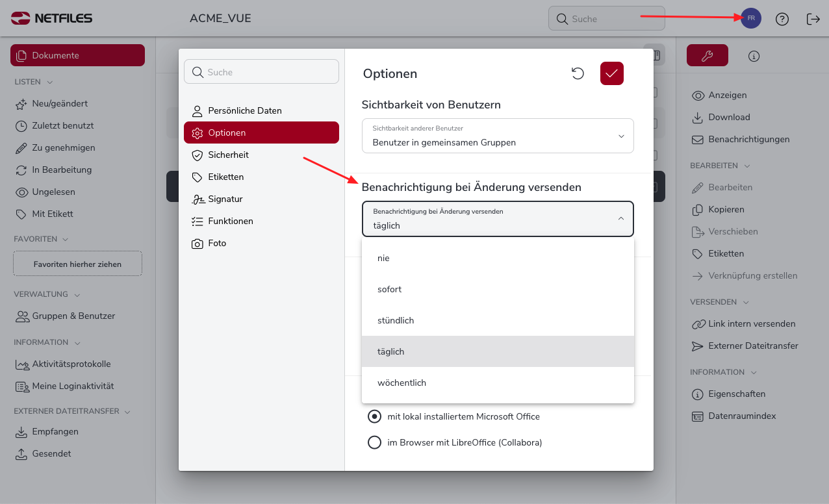Image resolution: width=829 pixels, height=504 pixels.
Task: Click the reset (undo) icon in Optionen
Action: pos(578,73)
